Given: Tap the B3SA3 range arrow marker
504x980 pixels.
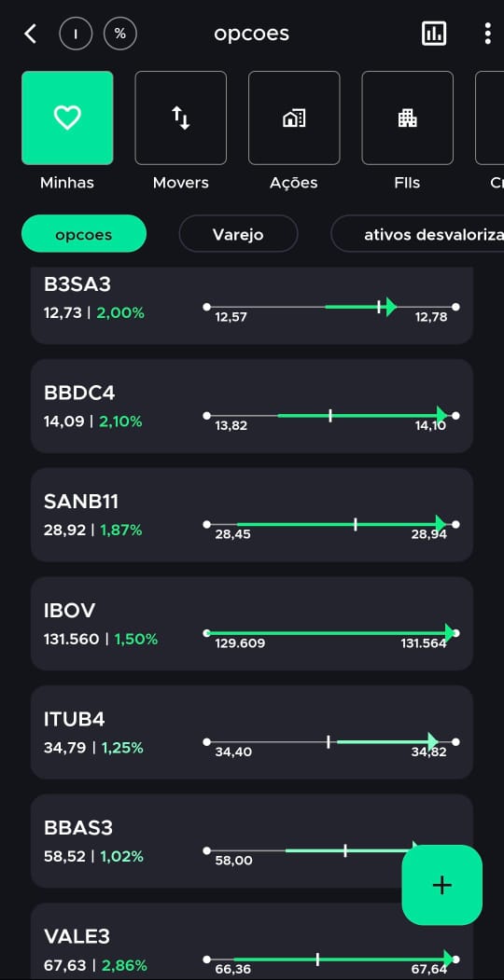Looking at the screenshot, I should pyautogui.click(x=391, y=307).
